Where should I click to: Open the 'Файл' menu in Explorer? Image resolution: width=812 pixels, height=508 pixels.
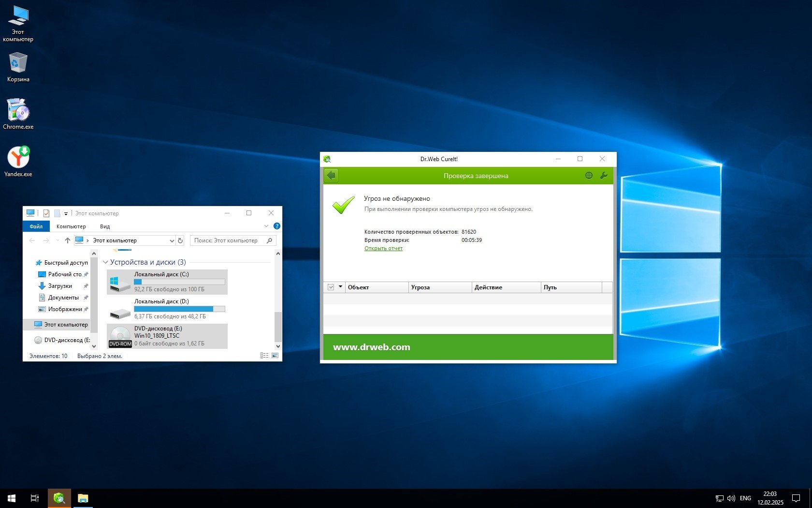click(x=36, y=226)
